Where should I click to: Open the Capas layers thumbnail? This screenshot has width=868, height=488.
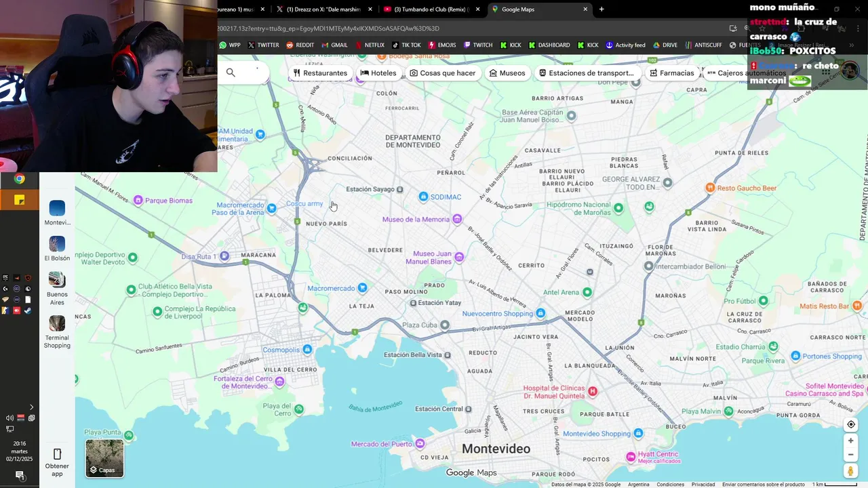coord(104,458)
